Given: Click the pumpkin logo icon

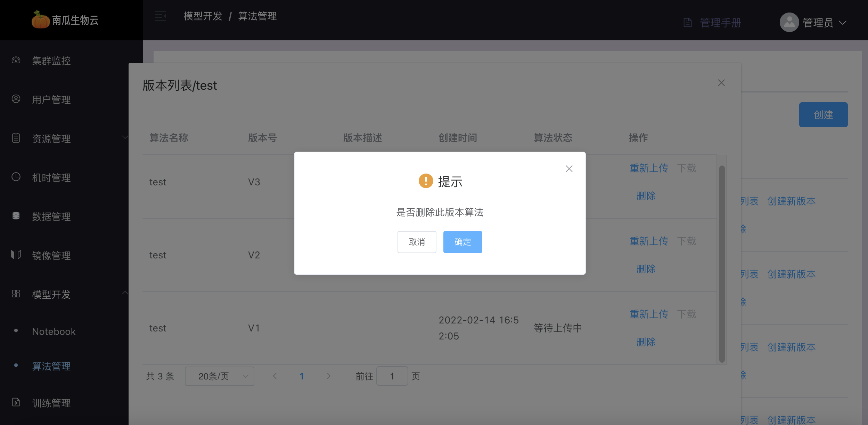Looking at the screenshot, I should point(40,19).
